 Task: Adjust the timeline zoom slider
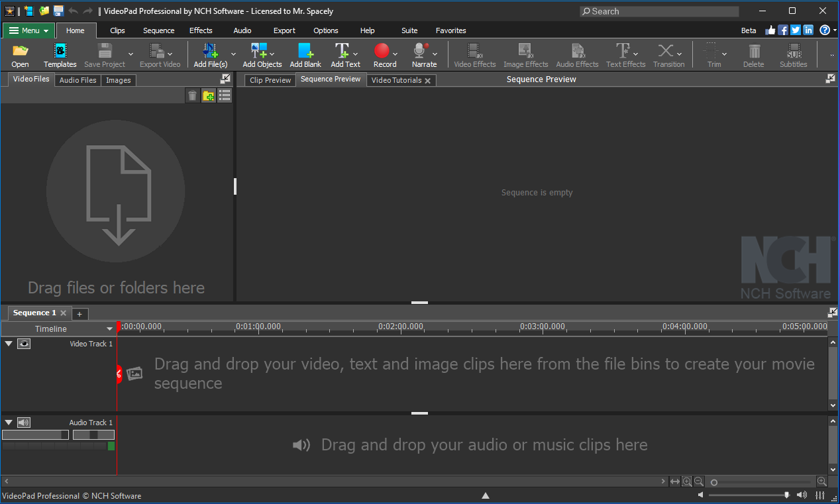click(x=761, y=482)
